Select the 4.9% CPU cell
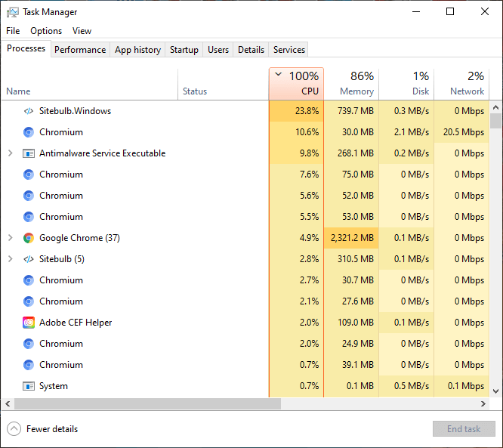This screenshot has height=448, width=503. pyautogui.click(x=296, y=238)
